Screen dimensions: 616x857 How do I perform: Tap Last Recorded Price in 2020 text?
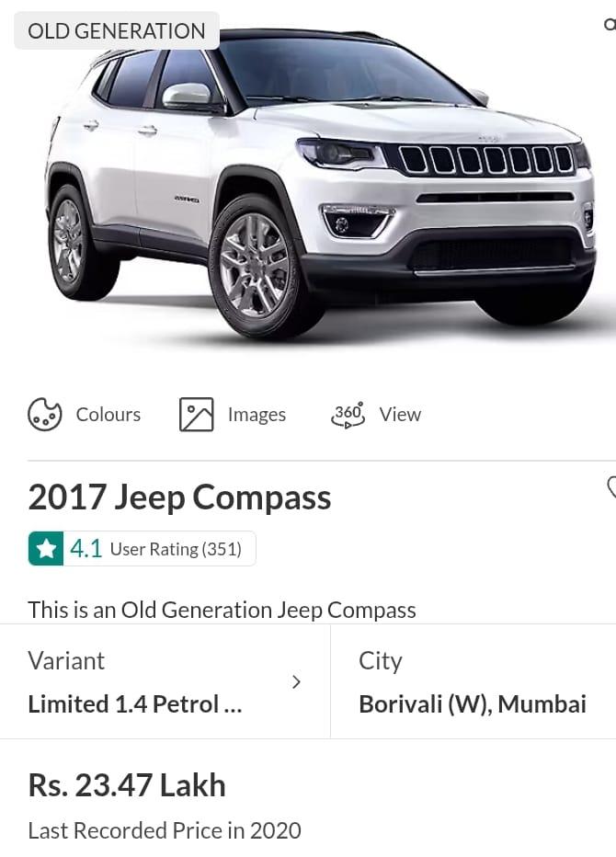click(x=165, y=830)
